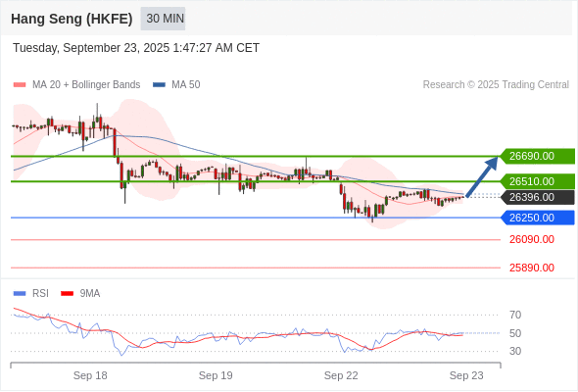578x392 pixels.
Task: Select the MA 20 + Bollinger Bands label
Action: (86, 85)
